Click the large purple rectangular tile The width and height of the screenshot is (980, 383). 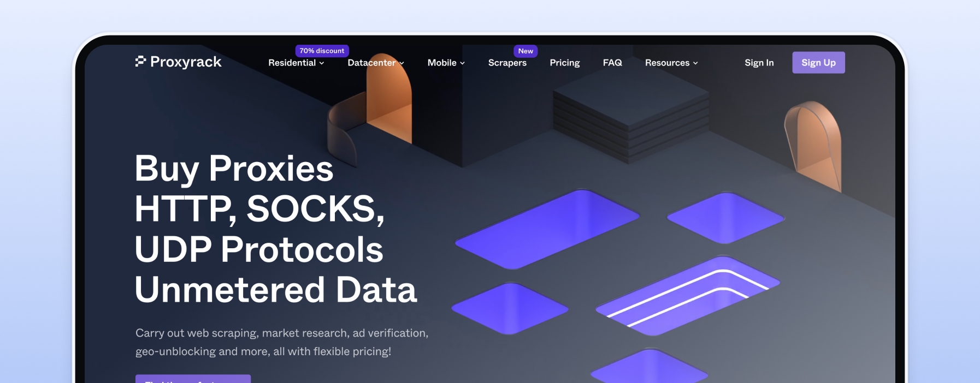point(547,229)
